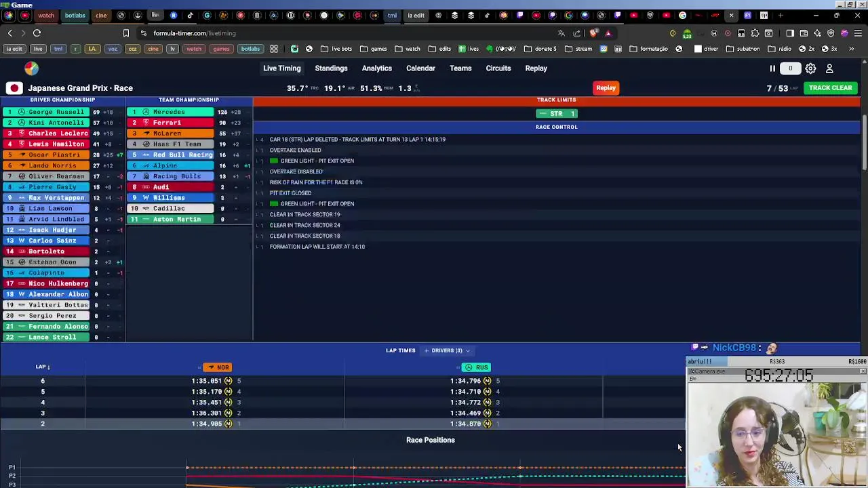
Task: Switch to the Analytics tab
Action: (376, 68)
